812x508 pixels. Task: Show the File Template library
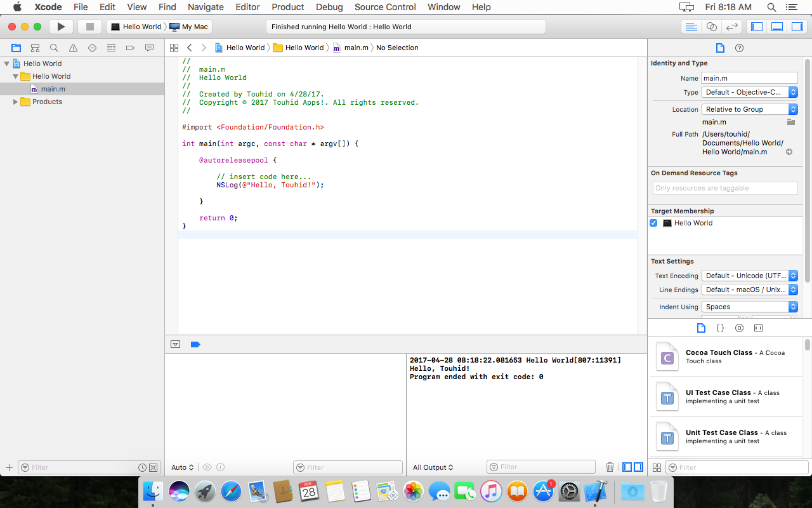pyautogui.click(x=701, y=328)
